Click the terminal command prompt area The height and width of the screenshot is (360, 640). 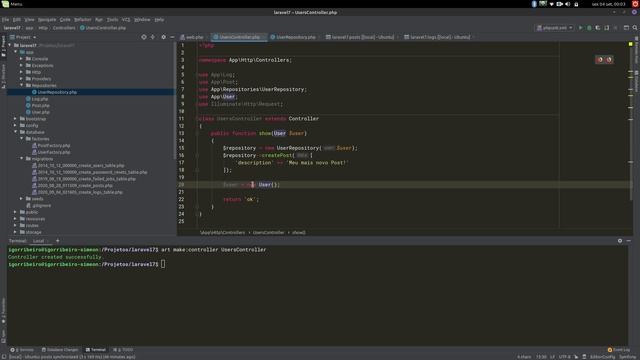163,264
